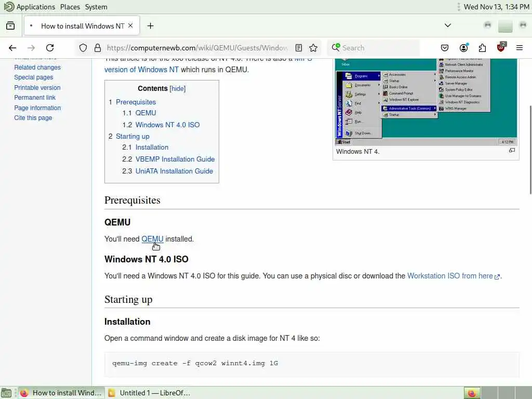Click the forward navigation arrow
The image size is (532, 399).
click(31, 48)
